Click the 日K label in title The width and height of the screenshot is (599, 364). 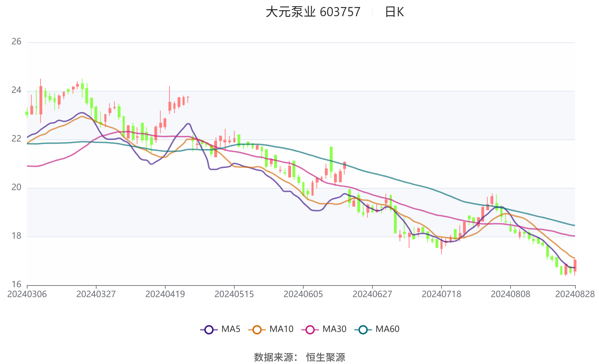(x=394, y=12)
